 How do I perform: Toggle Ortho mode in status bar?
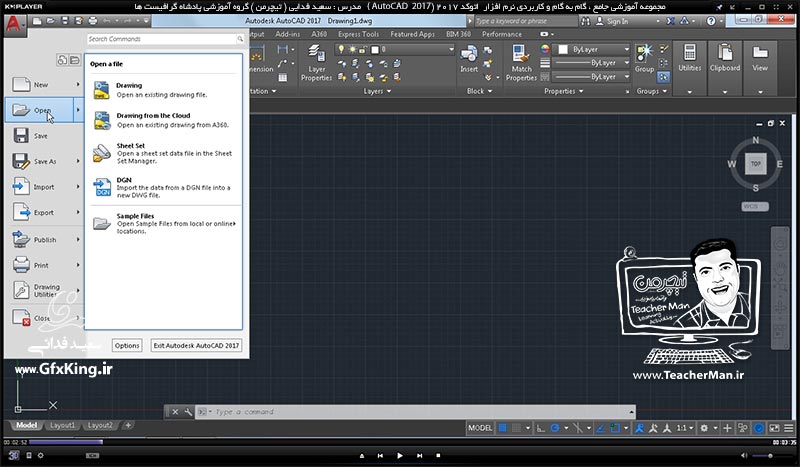pyautogui.click(x=541, y=428)
